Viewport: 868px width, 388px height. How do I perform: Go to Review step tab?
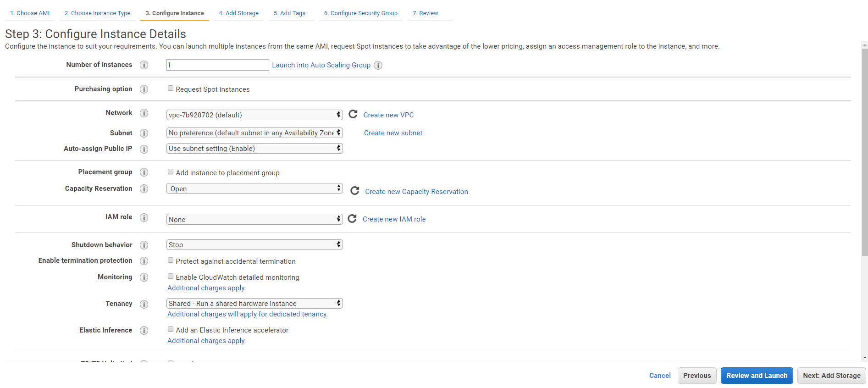pyautogui.click(x=426, y=13)
